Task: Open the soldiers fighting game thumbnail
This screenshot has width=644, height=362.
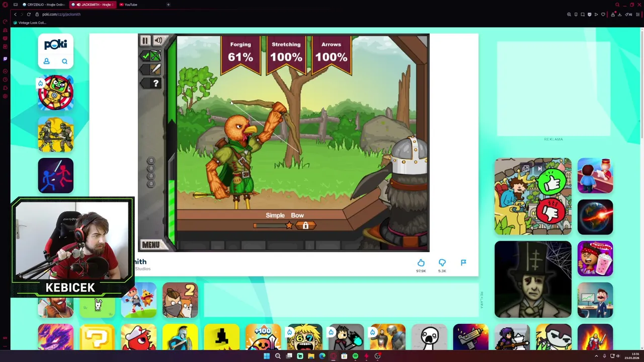Action: [x=55, y=134]
